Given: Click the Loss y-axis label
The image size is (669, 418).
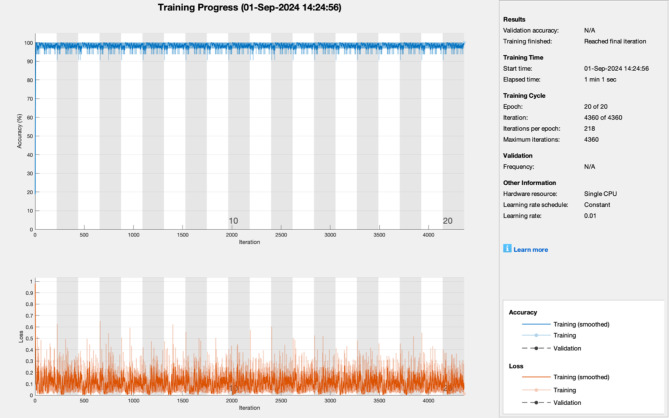Looking at the screenshot, I should 20,337.
